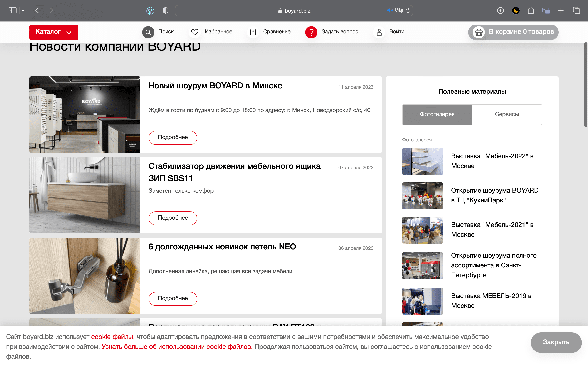This screenshot has height=368, width=588.
Task: Open the Выставка "Мебель-2022" в Москве link
Action: click(x=492, y=161)
